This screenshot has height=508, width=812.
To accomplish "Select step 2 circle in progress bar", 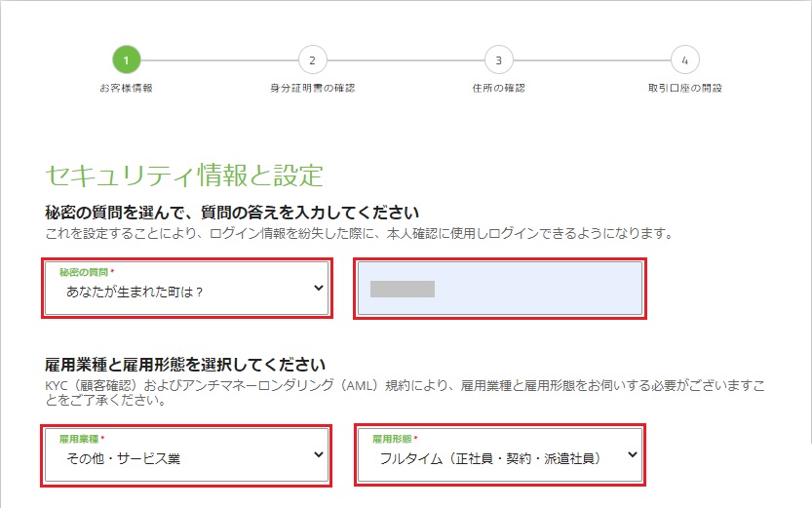I will tap(312, 60).
